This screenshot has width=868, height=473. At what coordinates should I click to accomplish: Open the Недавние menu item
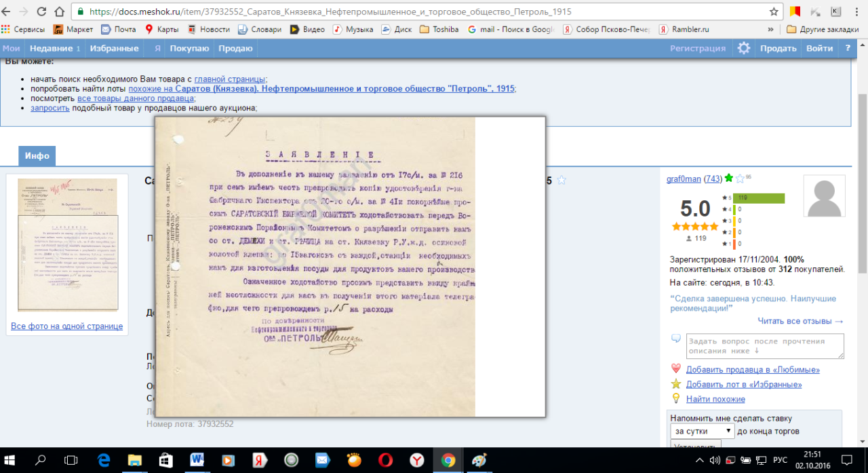55,48
